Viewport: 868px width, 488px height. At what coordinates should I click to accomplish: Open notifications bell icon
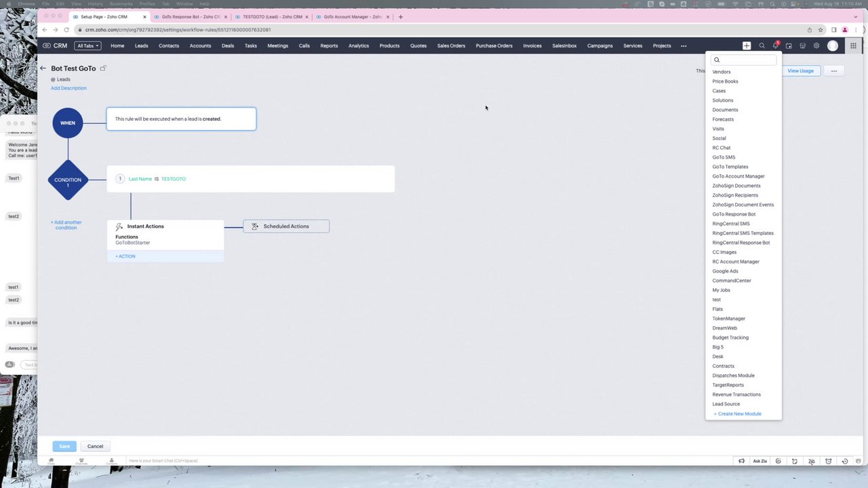[x=775, y=45]
